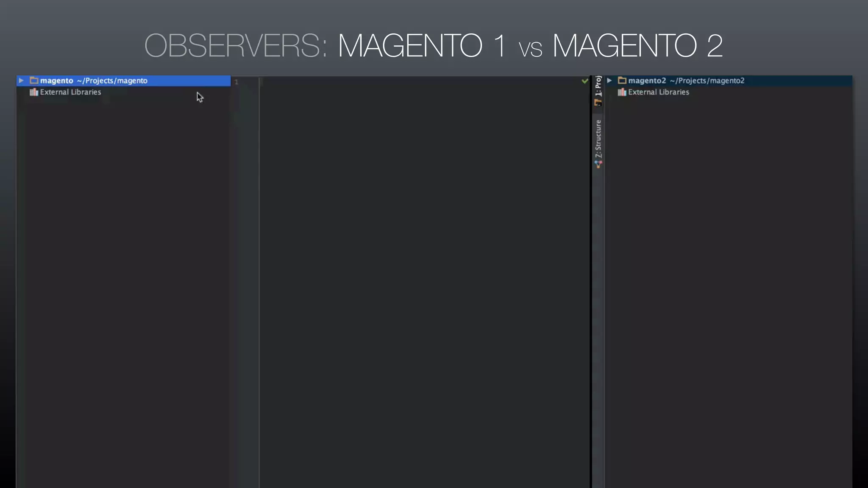Click the magento2 folder icon
Viewport: 868px width, 488px height.
pyautogui.click(x=622, y=80)
